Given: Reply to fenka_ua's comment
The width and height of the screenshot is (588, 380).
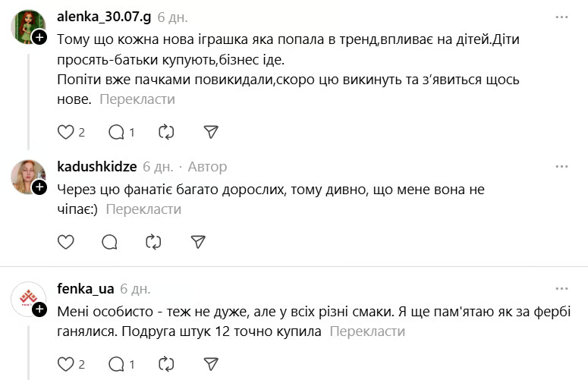Looking at the screenshot, I should point(116,364).
